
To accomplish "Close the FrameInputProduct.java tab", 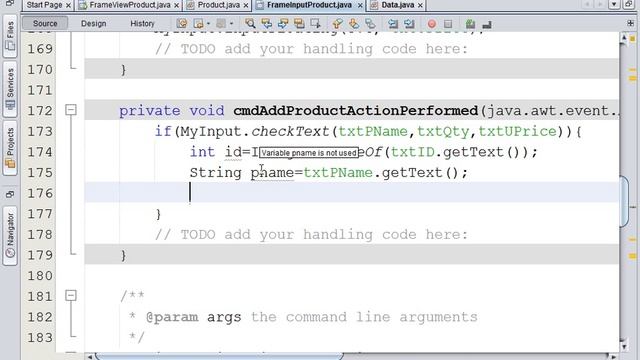I will pos(360,5).
